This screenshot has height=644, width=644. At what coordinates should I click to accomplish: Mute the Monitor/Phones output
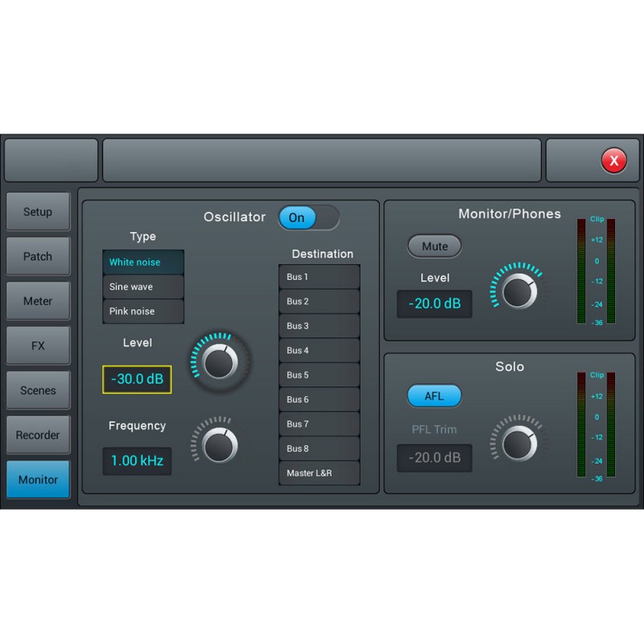tap(435, 246)
